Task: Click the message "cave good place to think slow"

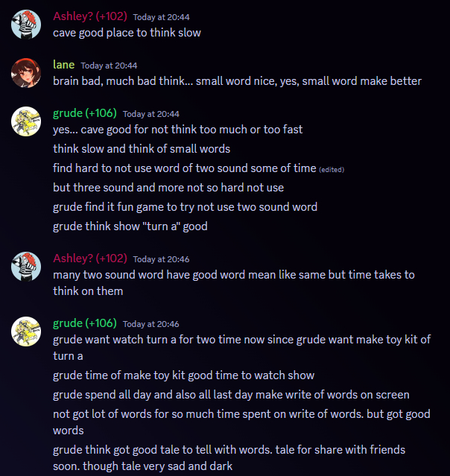Action: click(127, 33)
